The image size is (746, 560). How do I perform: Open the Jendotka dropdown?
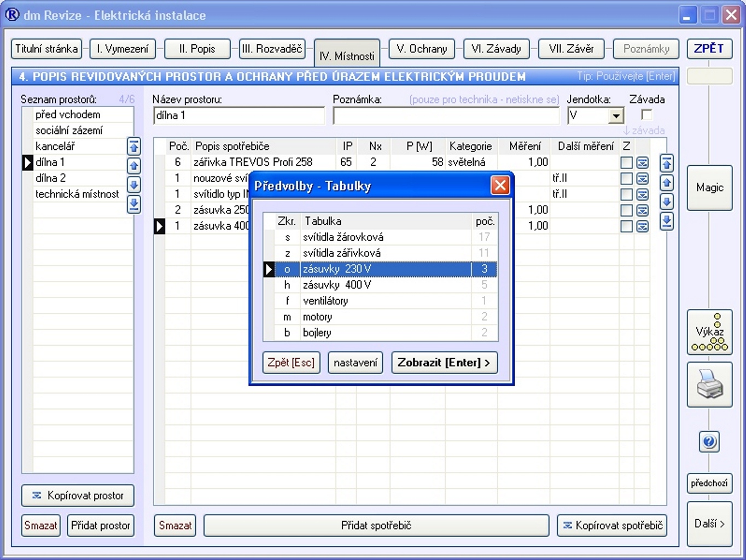pyautogui.click(x=616, y=116)
